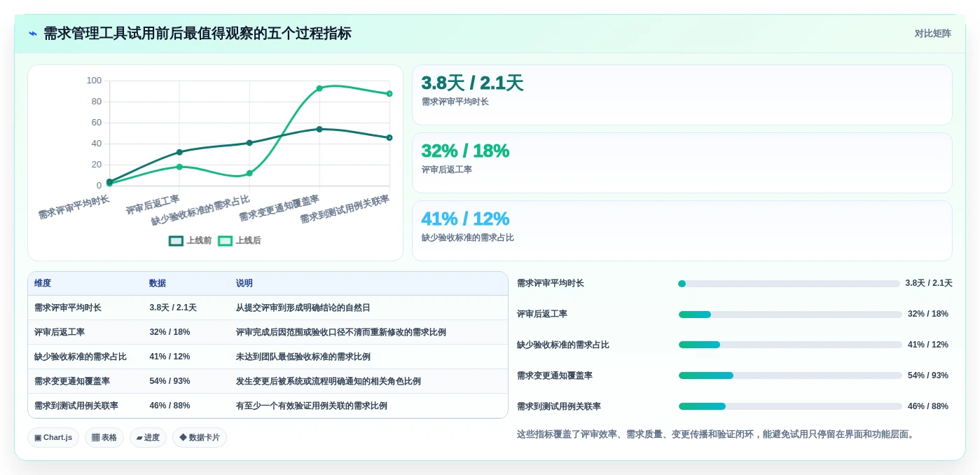Click the 进度 tag chip
The width and height of the screenshot is (980, 475).
(x=148, y=437)
